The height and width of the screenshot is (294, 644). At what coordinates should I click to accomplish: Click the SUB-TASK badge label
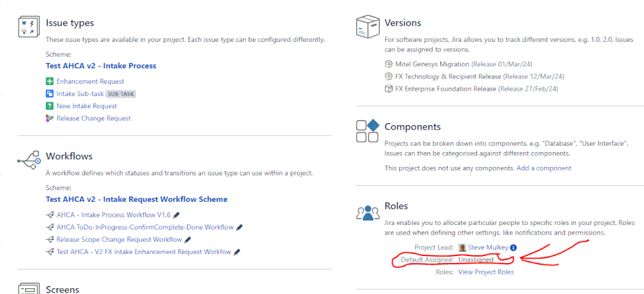(x=121, y=94)
